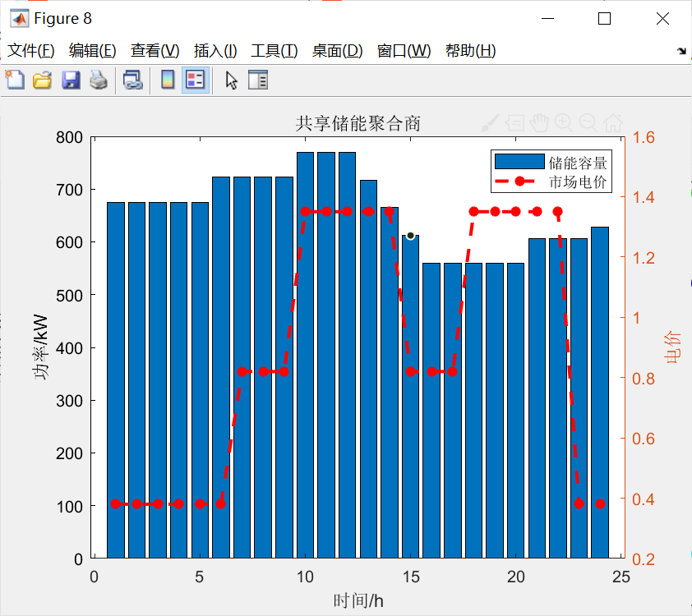Print the figure with the printer icon
The height and width of the screenshot is (616, 692).
coord(98,80)
